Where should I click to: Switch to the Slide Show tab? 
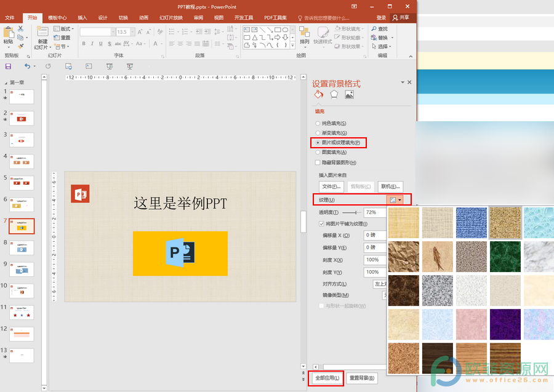[171, 18]
